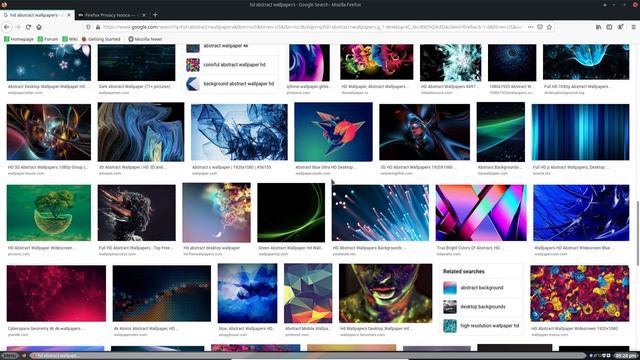Open the 4k Atoms Abstract Wallpaper image

(162, 293)
